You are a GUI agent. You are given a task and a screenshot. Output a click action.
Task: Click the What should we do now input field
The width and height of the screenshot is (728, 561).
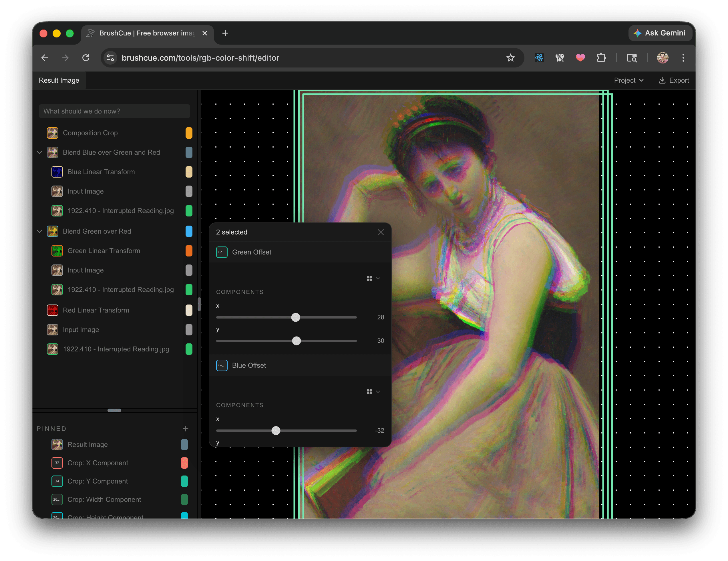(x=114, y=111)
